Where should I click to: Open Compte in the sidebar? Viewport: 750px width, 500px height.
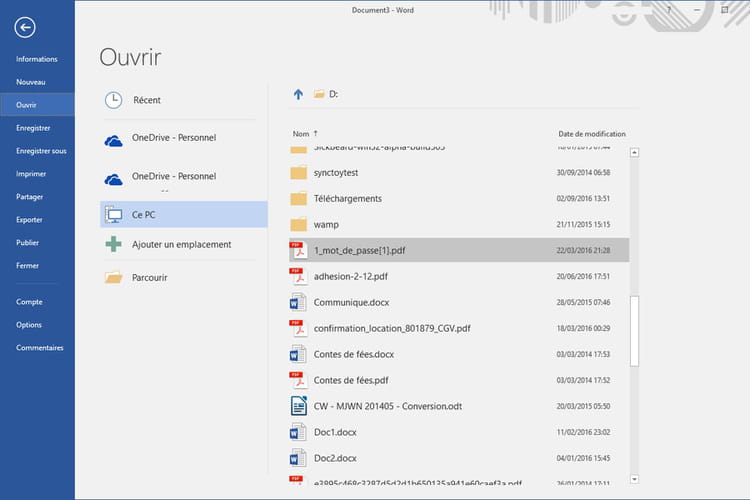click(x=29, y=302)
